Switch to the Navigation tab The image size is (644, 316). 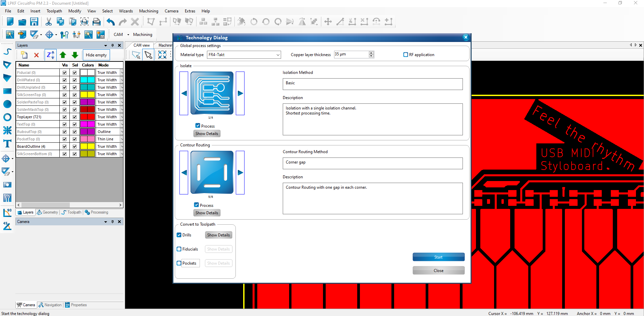click(x=50, y=305)
